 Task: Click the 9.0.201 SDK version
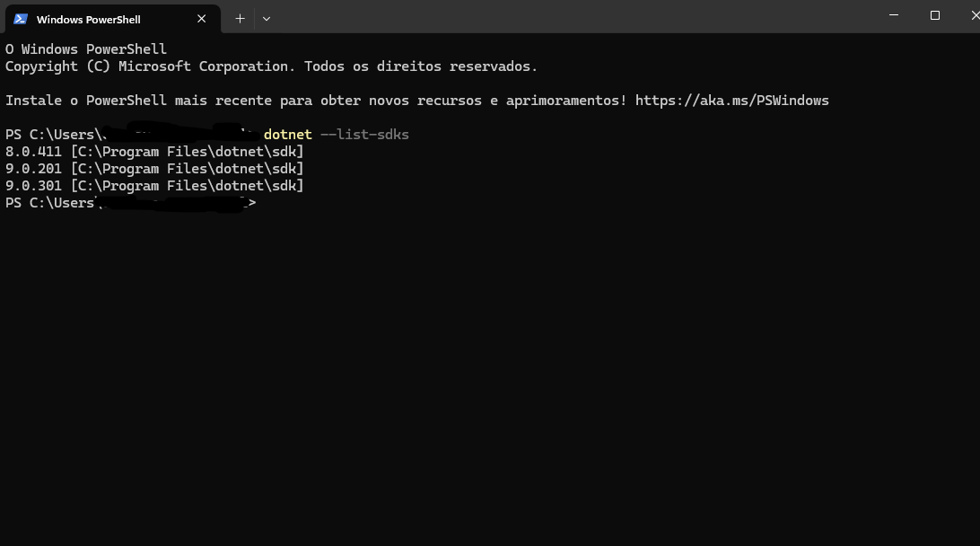pos(33,169)
